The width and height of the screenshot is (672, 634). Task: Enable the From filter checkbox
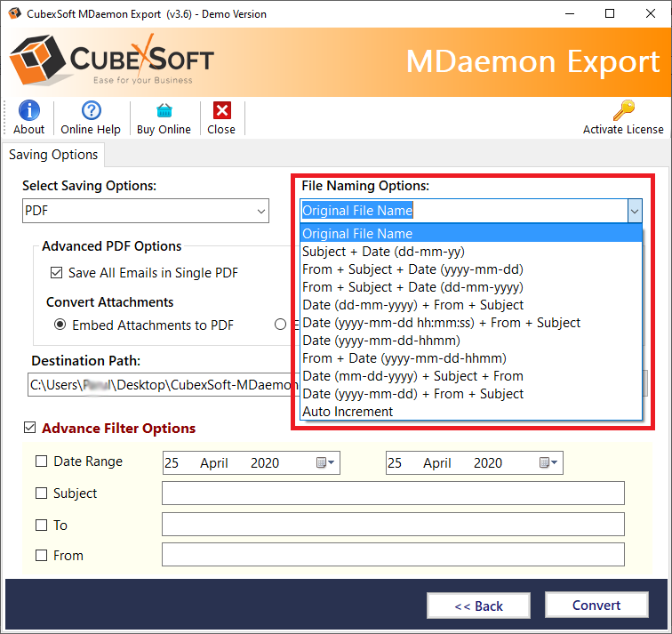coord(41,556)
